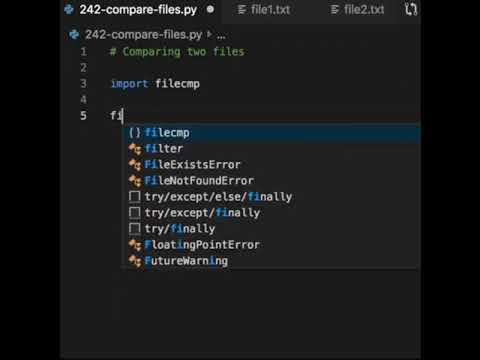
Task: Click the comment '# Comparing two files'
Action: (177, 52)
